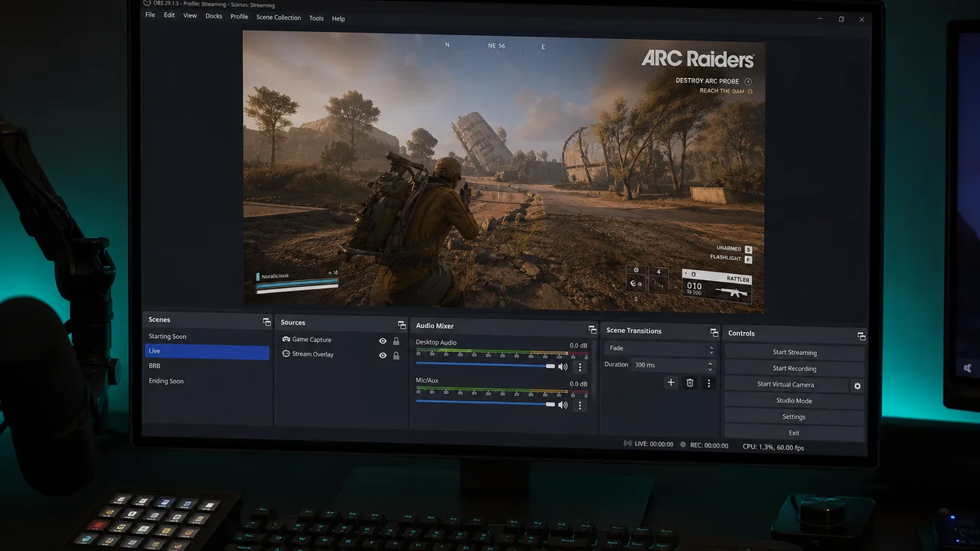Open the Profile menu
Screen dimensions: 980x551
point(240,17)
